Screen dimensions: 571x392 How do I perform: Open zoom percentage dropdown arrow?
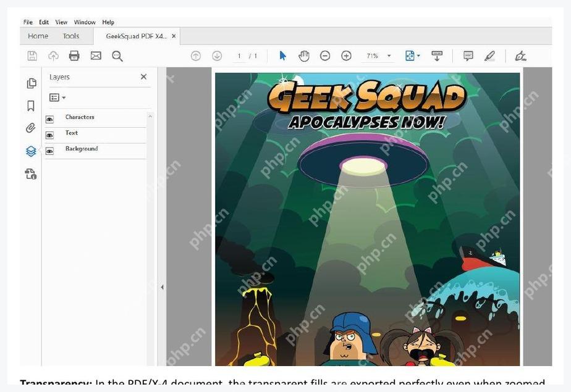(x=389, y=56)
